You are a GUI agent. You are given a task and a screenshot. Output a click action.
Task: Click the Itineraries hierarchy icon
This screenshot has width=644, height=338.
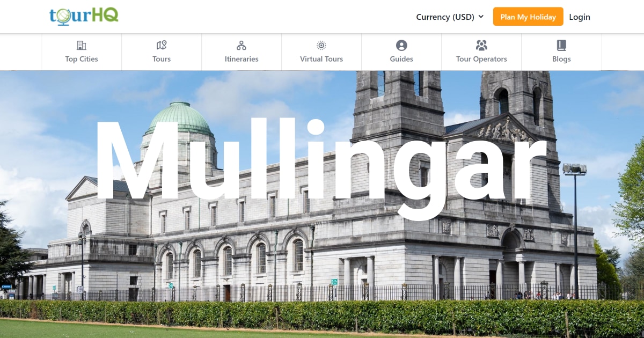(x=241, y=46)
